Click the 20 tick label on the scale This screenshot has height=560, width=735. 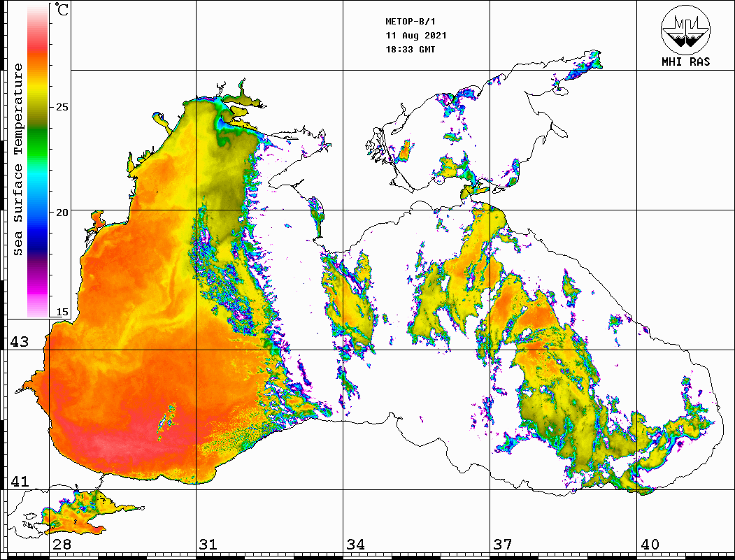click(x=62, y=213)
